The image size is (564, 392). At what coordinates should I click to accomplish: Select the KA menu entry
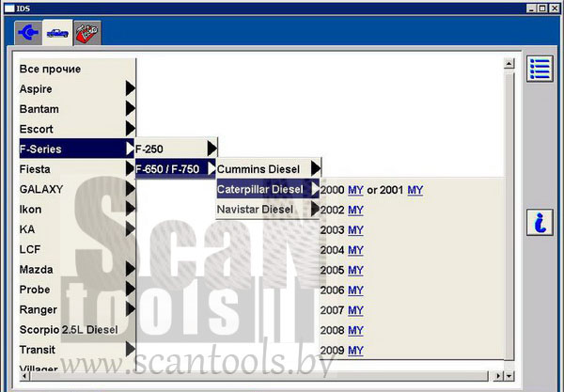(x=77, y=228)
